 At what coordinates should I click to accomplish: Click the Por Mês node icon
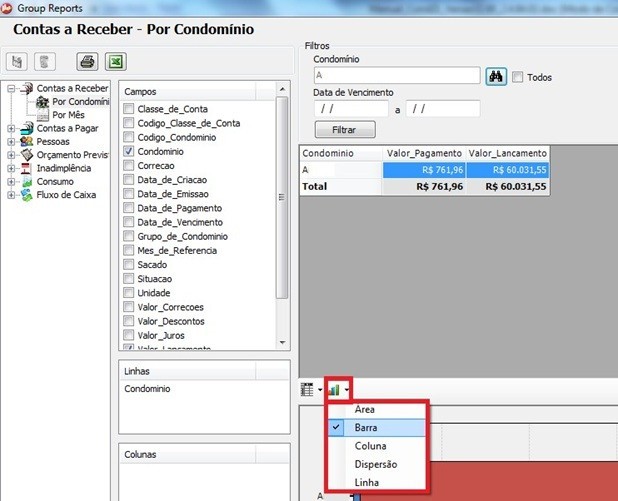[x=43, y=115]
